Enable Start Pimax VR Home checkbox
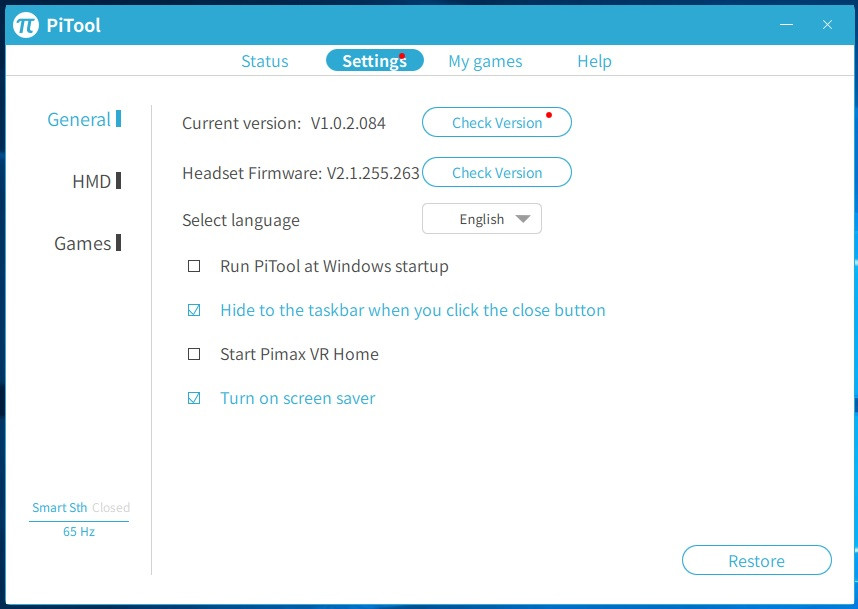This screenshot has height=609, width=858. [194, 354]
